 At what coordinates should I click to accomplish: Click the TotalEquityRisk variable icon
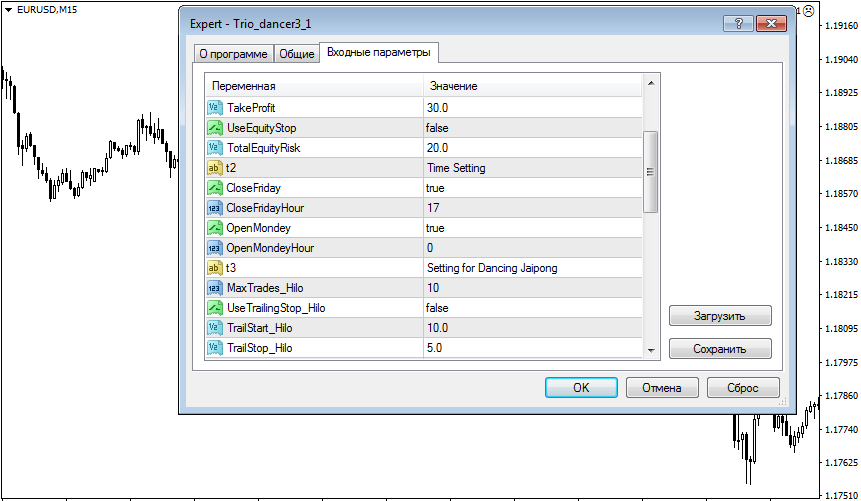(214, 148)
